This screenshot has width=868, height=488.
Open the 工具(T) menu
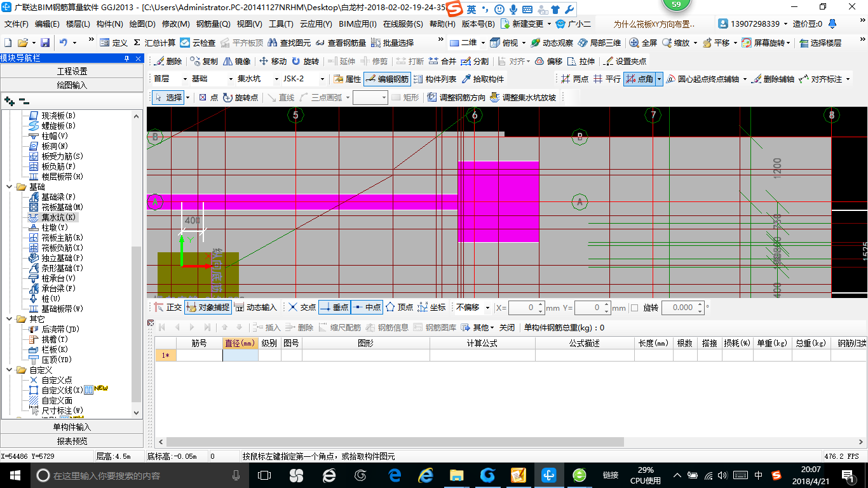point(281,24)
